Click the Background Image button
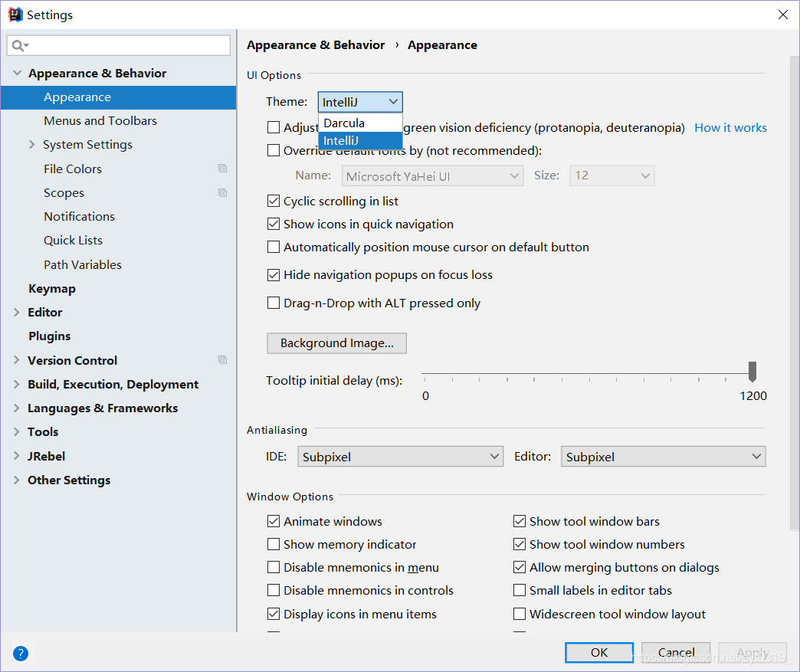Screen dimensions: 800x672 click(336, 343)
